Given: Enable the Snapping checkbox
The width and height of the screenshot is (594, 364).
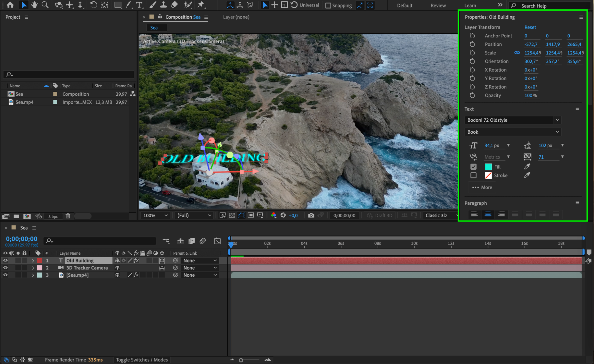Looking at the screenshot, I should tap(328, 5).
